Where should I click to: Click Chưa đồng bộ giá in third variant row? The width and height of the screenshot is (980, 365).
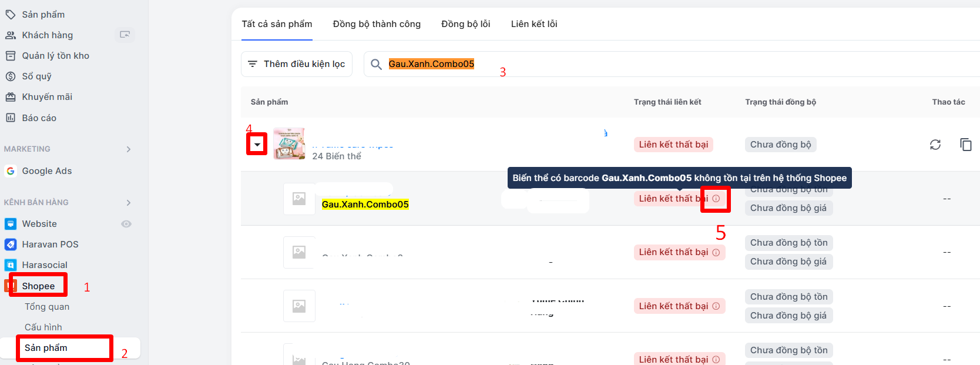tap(788, 316)
